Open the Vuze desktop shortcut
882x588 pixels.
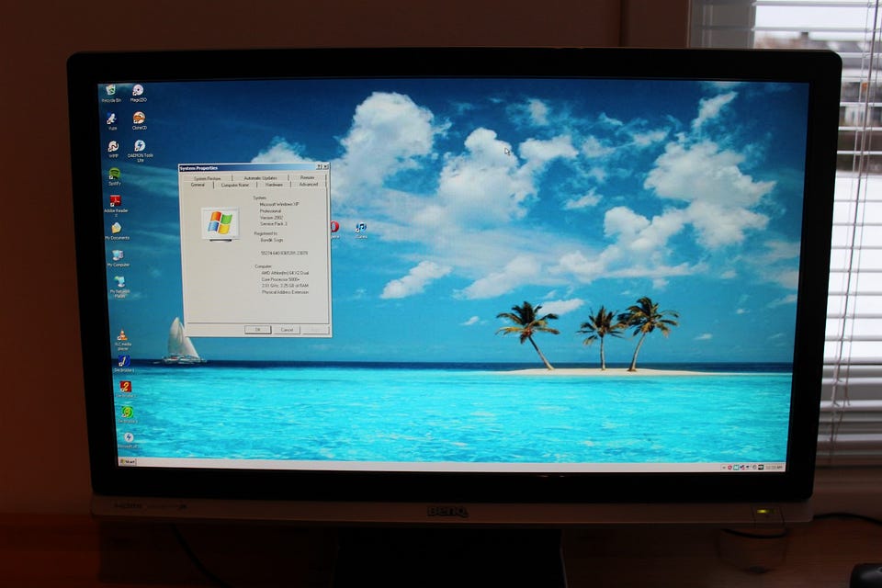click(112, 121)
